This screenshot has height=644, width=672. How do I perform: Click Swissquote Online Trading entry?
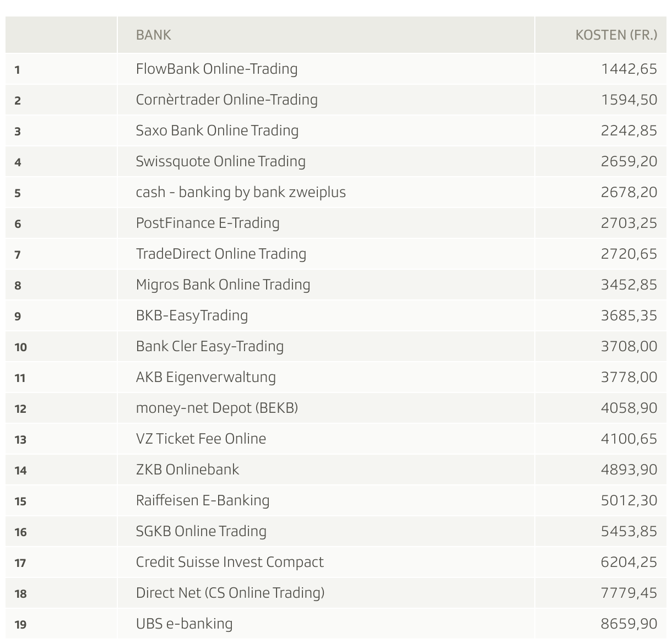220,161
